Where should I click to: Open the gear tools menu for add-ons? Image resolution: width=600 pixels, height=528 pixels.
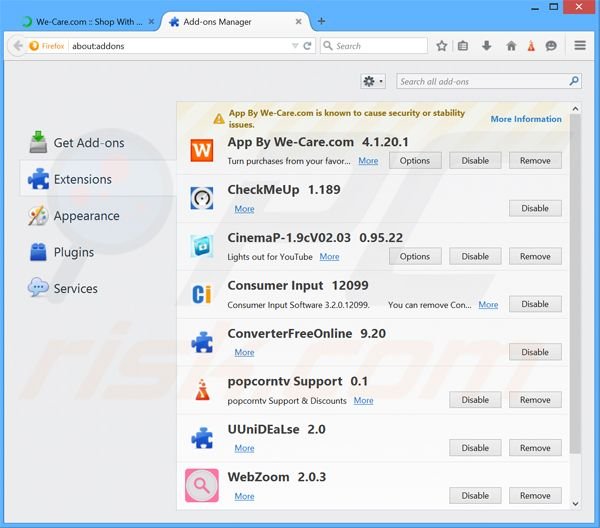coord(373,81)
